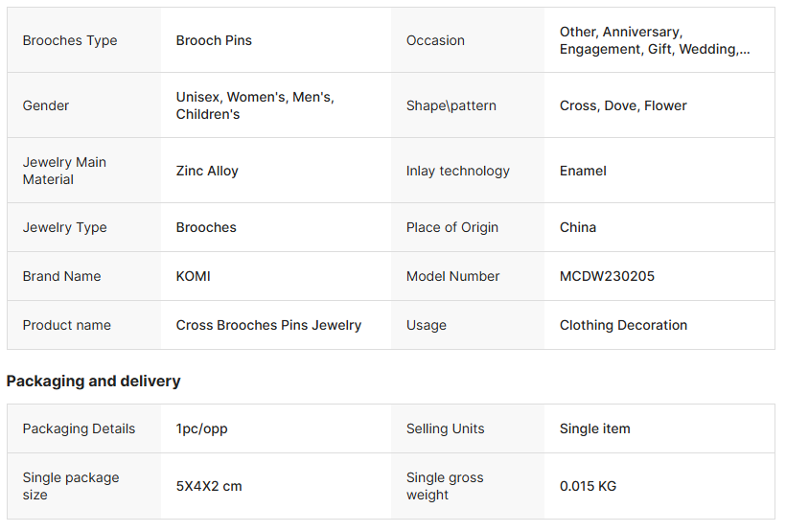This screenshot has height=532, width=809.
Task: Click the KOMI brand name
Action: tap(193, 276)
